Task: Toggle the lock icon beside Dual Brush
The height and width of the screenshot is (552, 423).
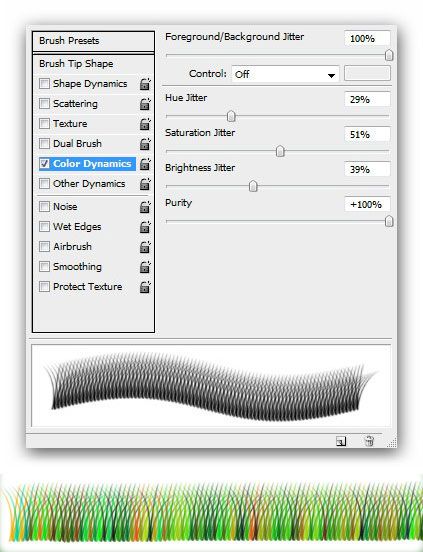Action: [x=145, y=144]
